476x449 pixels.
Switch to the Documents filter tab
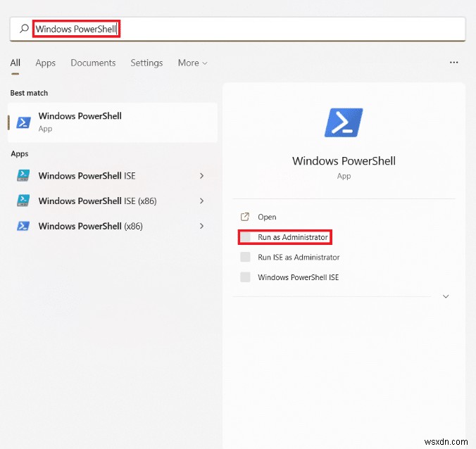click(x=93, y=63)
